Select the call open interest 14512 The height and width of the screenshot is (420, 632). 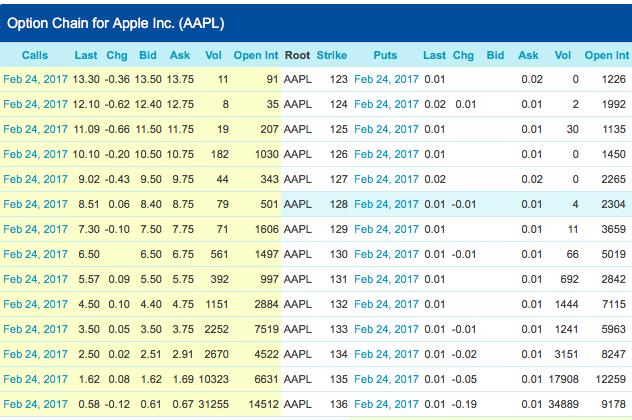pos(263,404)
